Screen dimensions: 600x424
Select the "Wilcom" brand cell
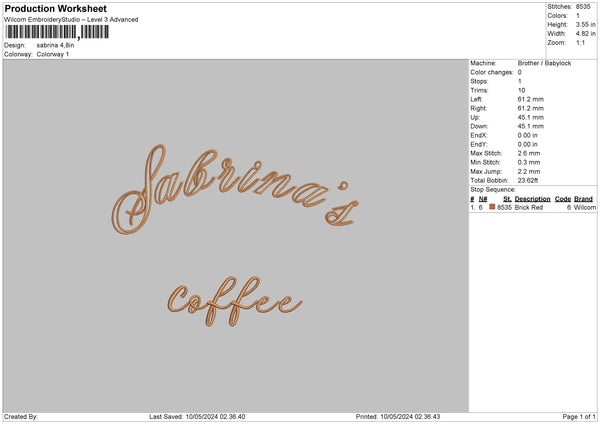585,207
